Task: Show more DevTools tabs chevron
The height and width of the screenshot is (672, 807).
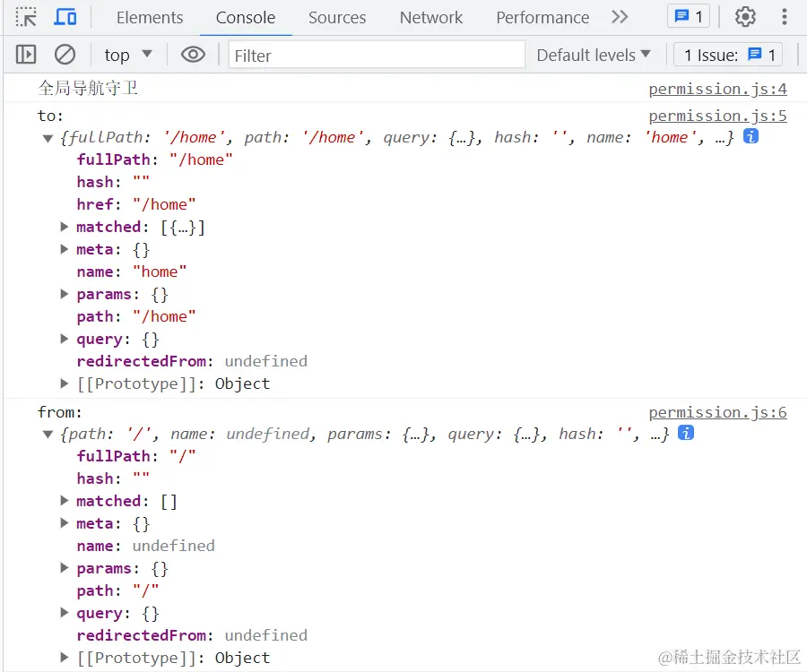Action: click(x=620, y=17)
